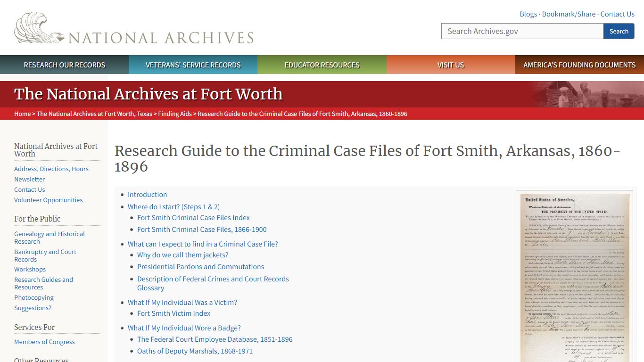The width and height of the screenshot is (644, 362).
Task: Open the Fort Worth, Texas breadcrumb link
Action: pyautogui.click(x=95, y=114)
